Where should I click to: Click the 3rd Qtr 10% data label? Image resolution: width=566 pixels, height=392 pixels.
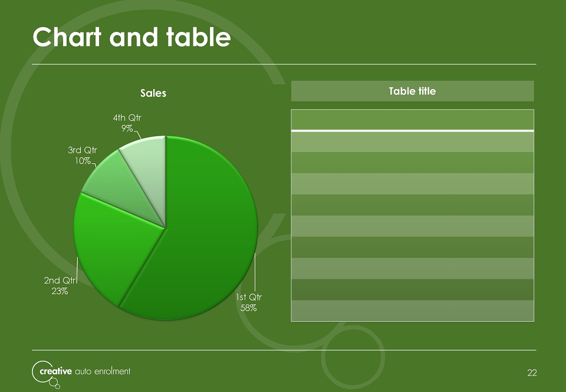click(83, 156)
